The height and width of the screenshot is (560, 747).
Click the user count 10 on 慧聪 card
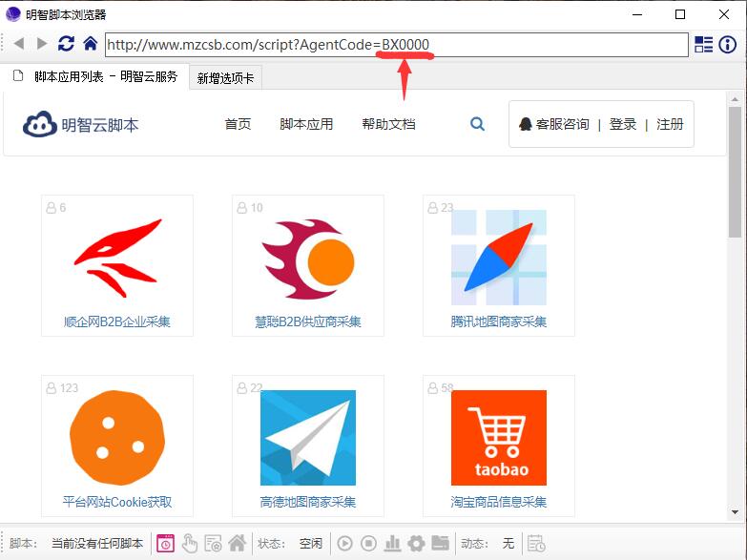click(x=257, y=208)
